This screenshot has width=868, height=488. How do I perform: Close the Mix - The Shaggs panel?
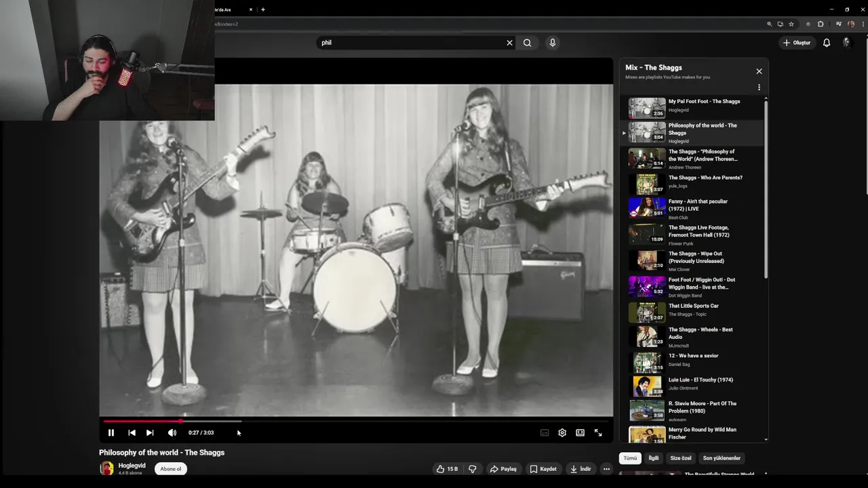click(x=759, y=71)
